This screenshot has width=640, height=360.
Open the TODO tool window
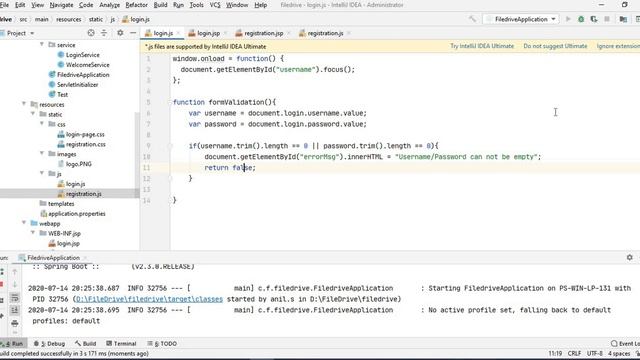pyautogui.click(x=162, y=344)
